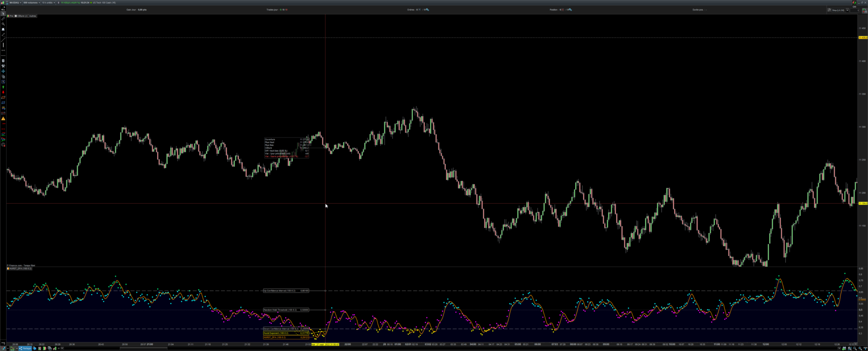The height and width of the screenshot is (351, 868).
Task: Click the HURST_DFA indicator label
Action: pos(19,268)
